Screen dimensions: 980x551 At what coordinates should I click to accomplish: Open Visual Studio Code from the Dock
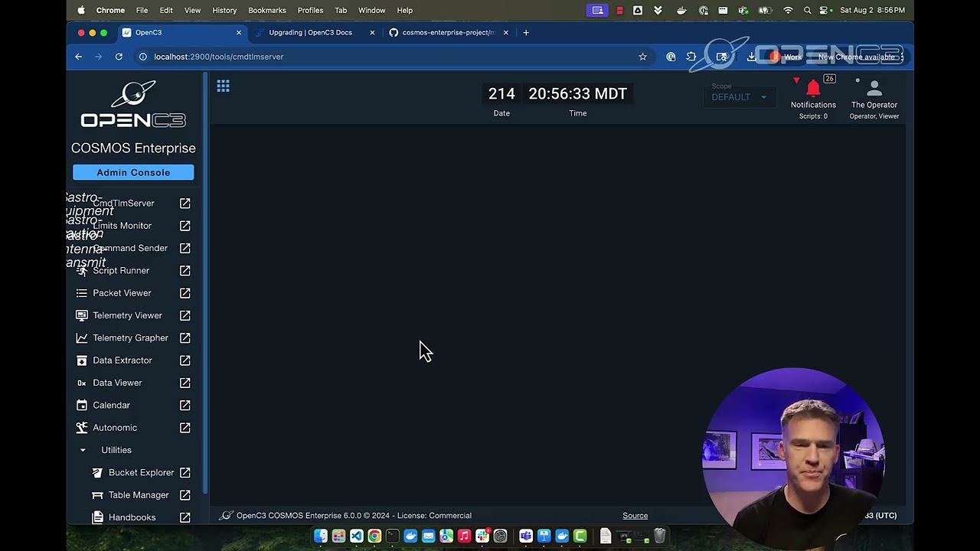click(x=356, y=536)
